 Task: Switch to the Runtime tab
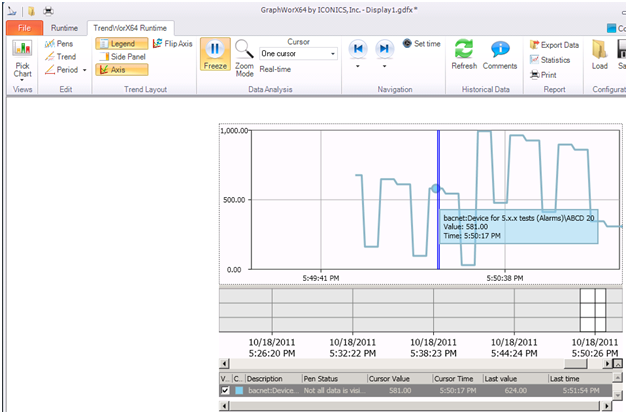[65, 27]
